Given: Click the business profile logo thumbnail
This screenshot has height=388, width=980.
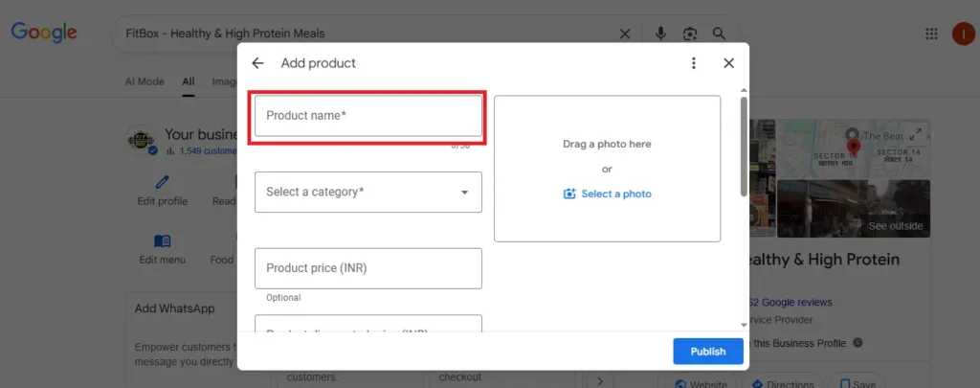Looking at the screenshot, I should (x=142, y=140).
